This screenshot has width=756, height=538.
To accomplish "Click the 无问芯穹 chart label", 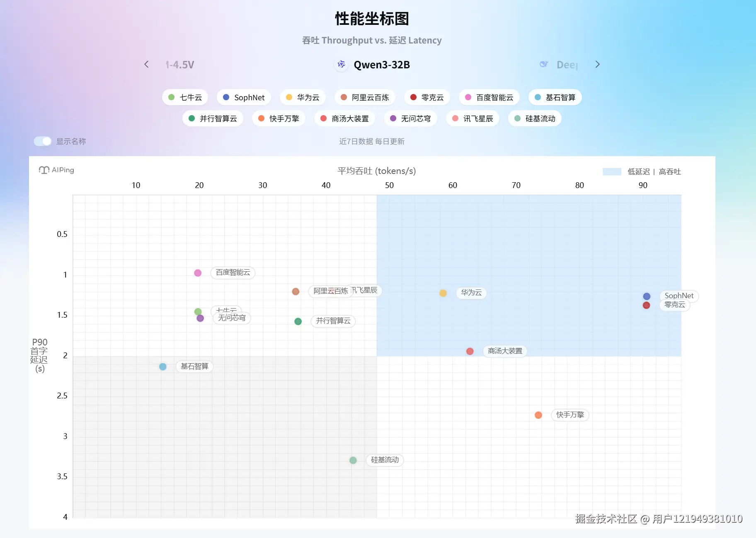I will (x=232, y=318).
